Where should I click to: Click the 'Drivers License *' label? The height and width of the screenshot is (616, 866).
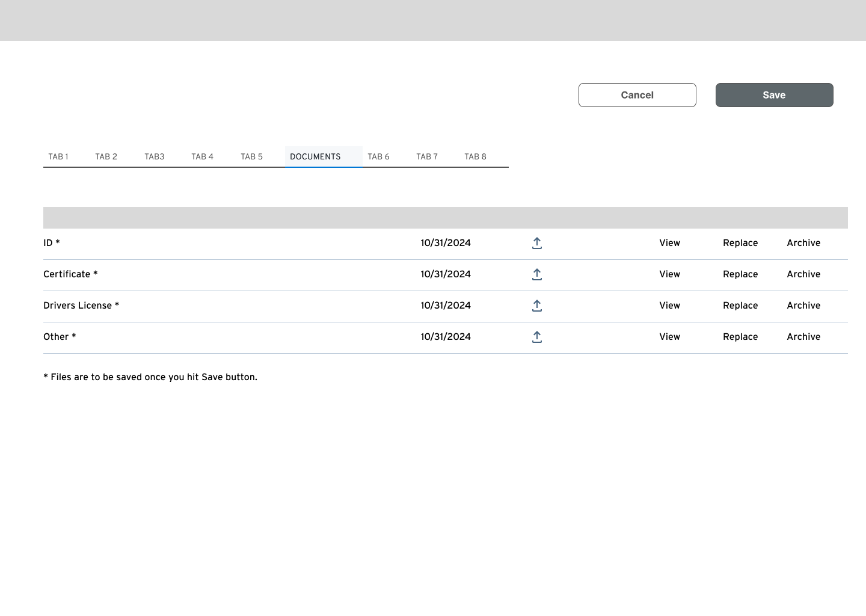[x=81, y=306]
